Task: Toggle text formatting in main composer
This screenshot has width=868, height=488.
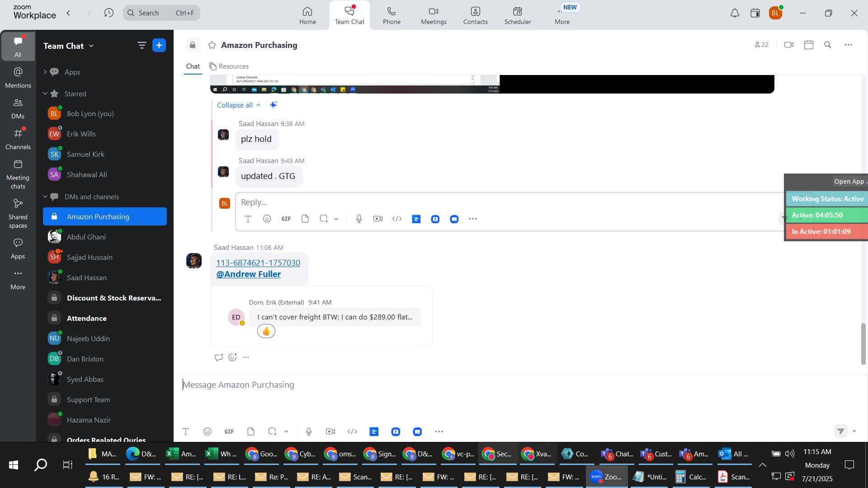Action: click(x=185, y=432)
